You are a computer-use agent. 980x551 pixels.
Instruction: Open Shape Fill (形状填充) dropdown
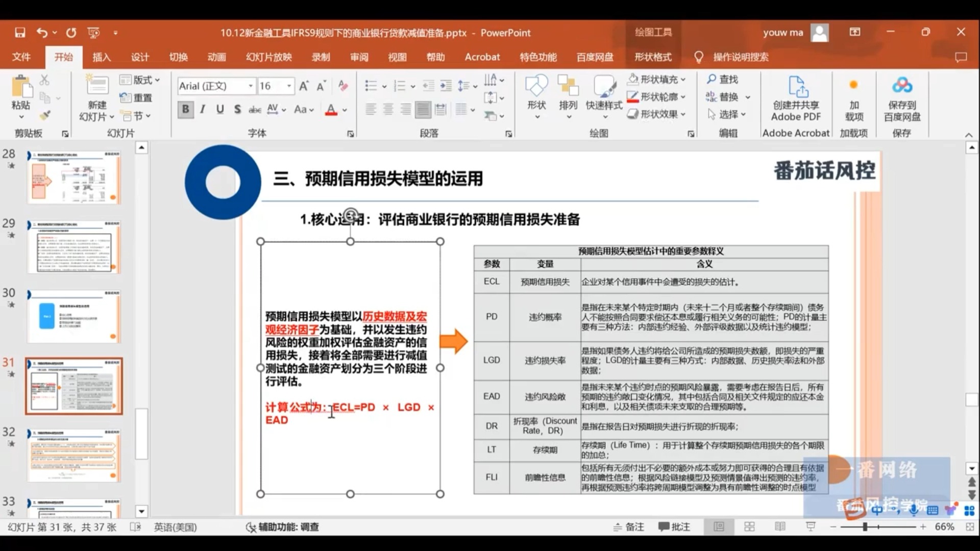[x=683, y=80]
